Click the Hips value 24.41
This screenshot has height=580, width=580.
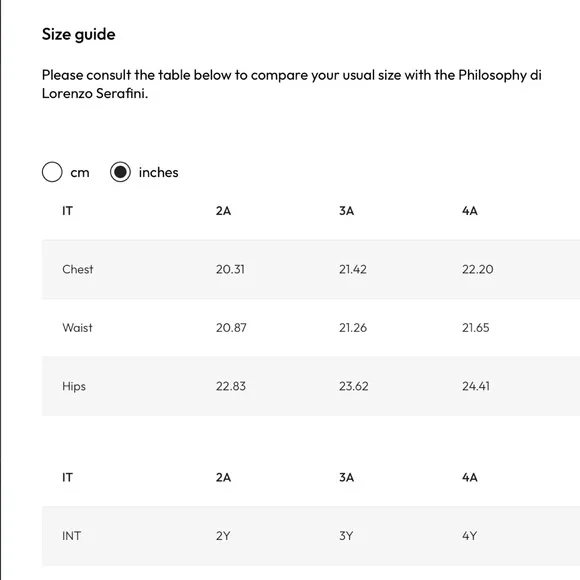(476, 386)
